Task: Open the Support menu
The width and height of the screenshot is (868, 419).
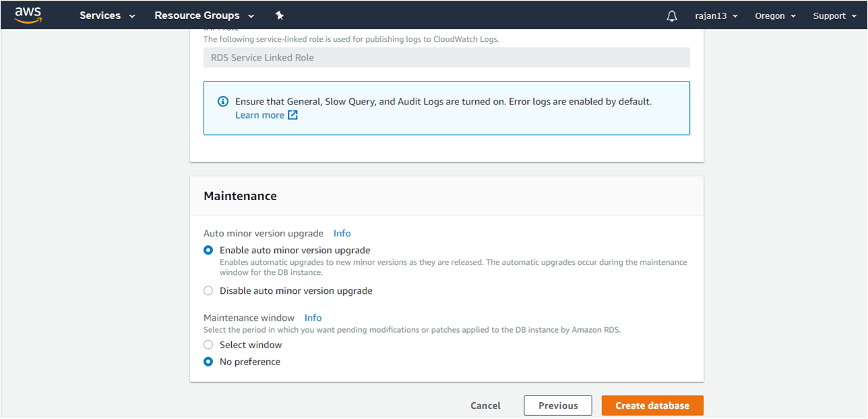Action: tap(834, 16)
